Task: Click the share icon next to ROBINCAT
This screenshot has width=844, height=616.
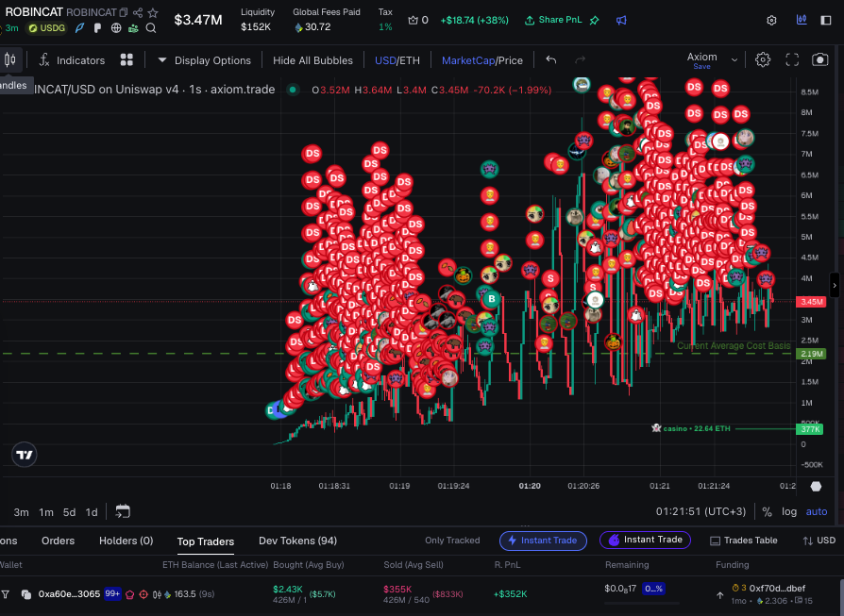Action: (x=138, y=12)
